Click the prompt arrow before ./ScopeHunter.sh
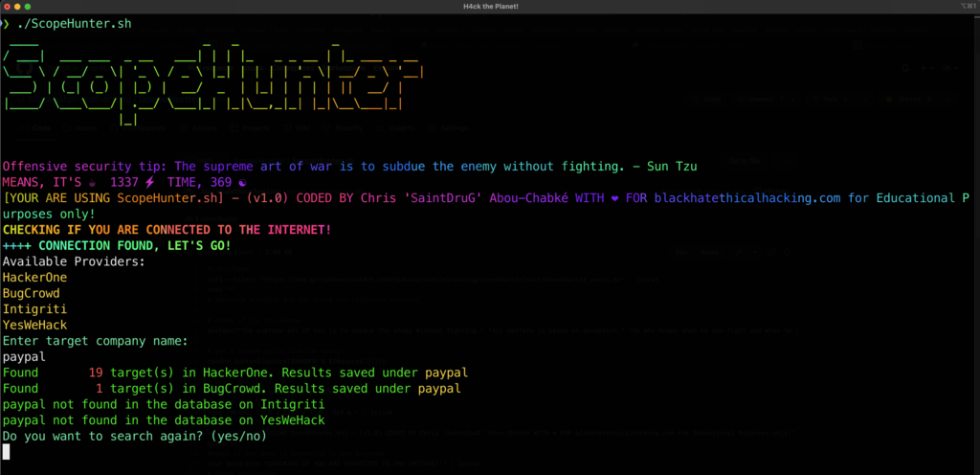 [x=6, y=24]
